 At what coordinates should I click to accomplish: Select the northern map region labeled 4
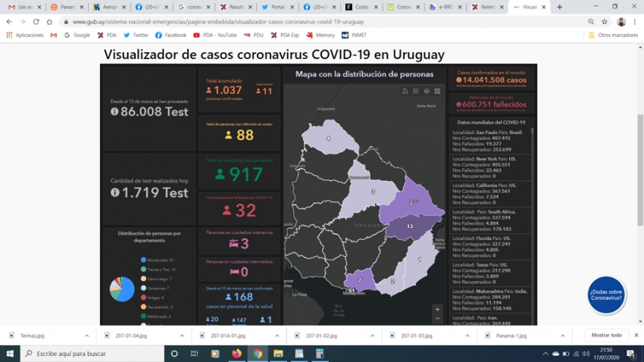[x=329, y=138]
